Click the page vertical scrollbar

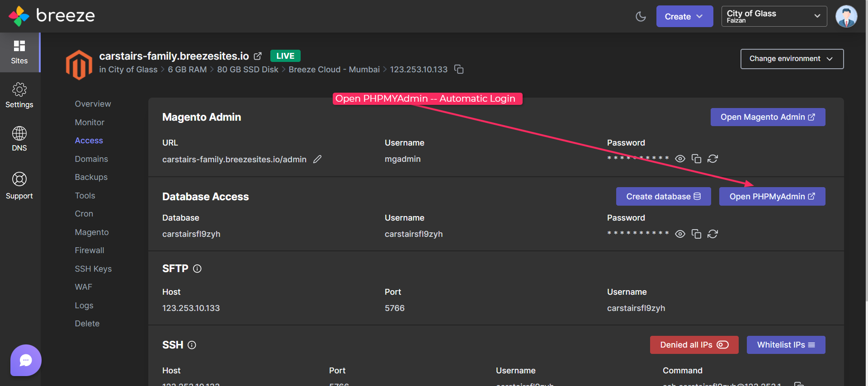[x=866, y=151]
